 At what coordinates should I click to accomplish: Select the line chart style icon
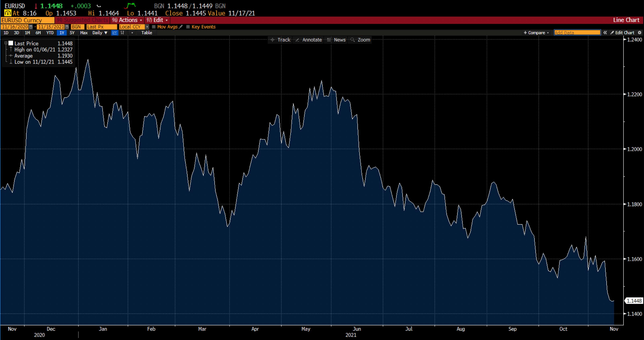[115, 33]
